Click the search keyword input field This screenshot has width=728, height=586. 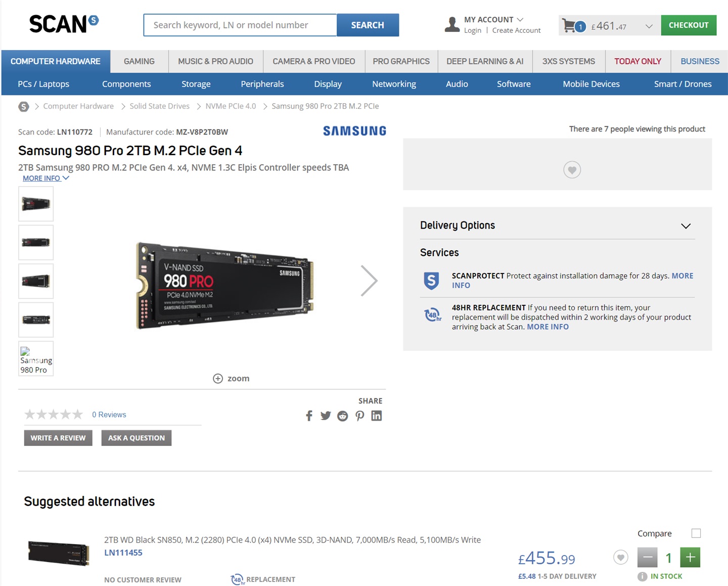240,25
